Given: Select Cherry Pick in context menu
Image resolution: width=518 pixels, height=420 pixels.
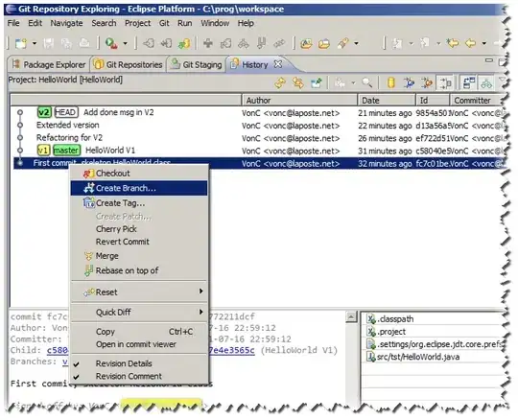Looking at the screenshot, I should coord(139,229).
